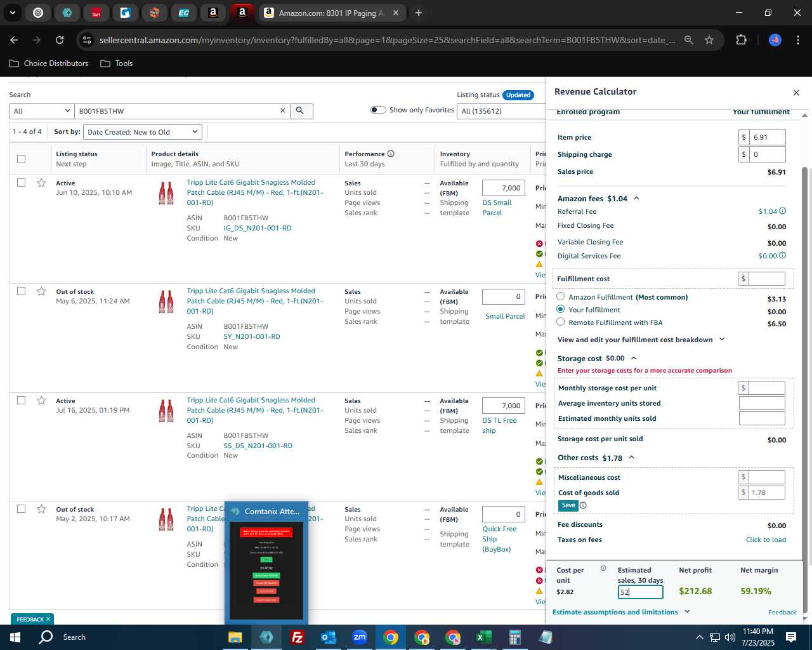Image resolution: width=812 pixels, height=650 pixels.
Task: Open Feedback link in Revenue Calculator
Action: 782,612
